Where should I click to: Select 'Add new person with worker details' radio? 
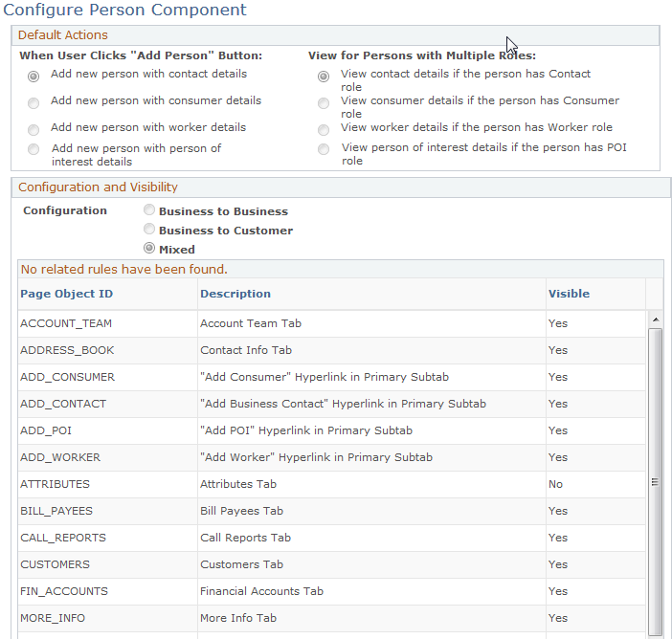(34, 130)
